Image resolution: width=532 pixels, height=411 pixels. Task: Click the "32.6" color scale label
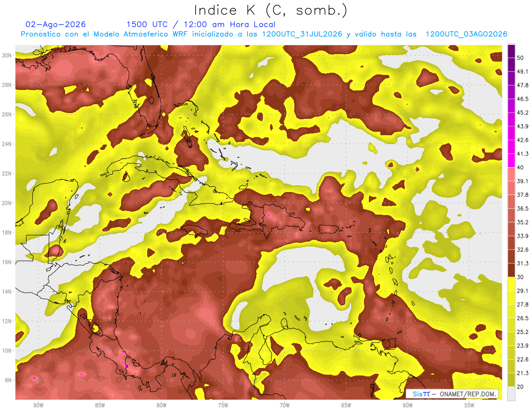(x=523, y=250)
